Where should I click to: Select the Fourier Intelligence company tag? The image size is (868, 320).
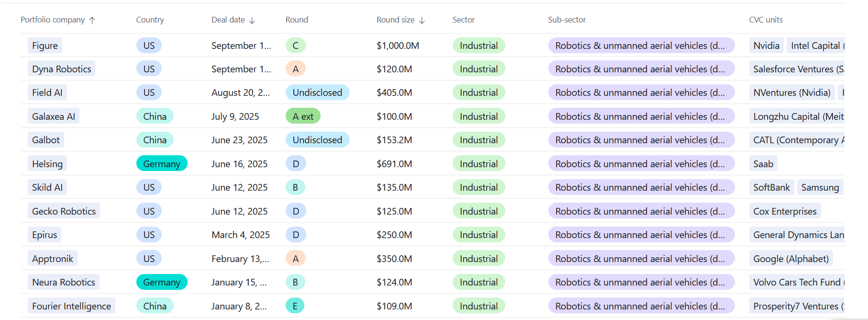tap(71, 306)
